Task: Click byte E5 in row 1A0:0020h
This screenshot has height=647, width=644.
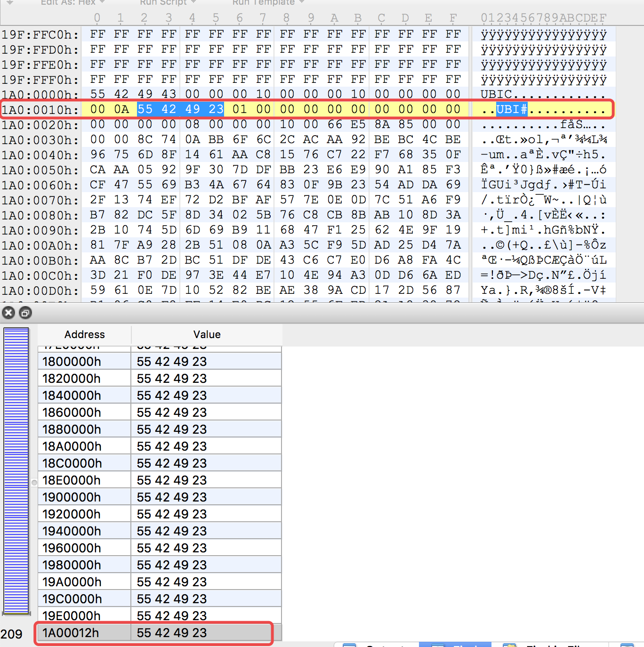Action: [x=358, y=124]
